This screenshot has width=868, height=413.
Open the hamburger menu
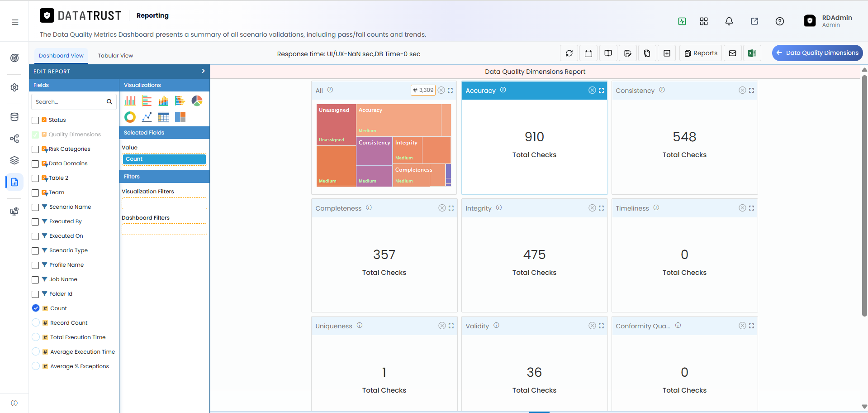tap(15, 22)
